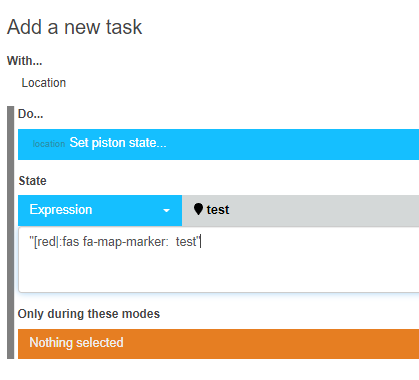Open the Nothing selected modes dropdown
The height and width of the screenshot is (380, 419).
tap(218, 344)
